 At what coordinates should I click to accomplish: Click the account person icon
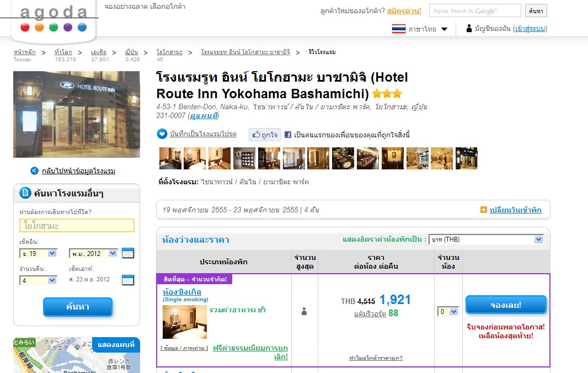[469, 28]
